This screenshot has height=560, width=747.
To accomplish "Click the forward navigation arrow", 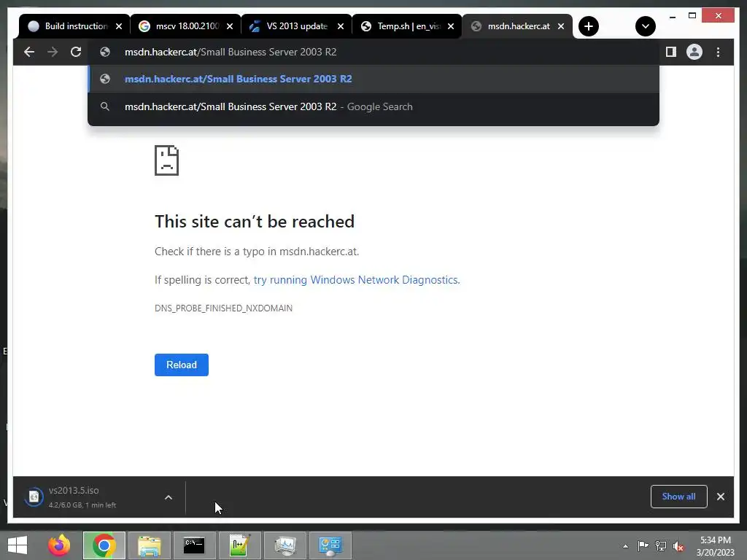I will pos(53,52).
